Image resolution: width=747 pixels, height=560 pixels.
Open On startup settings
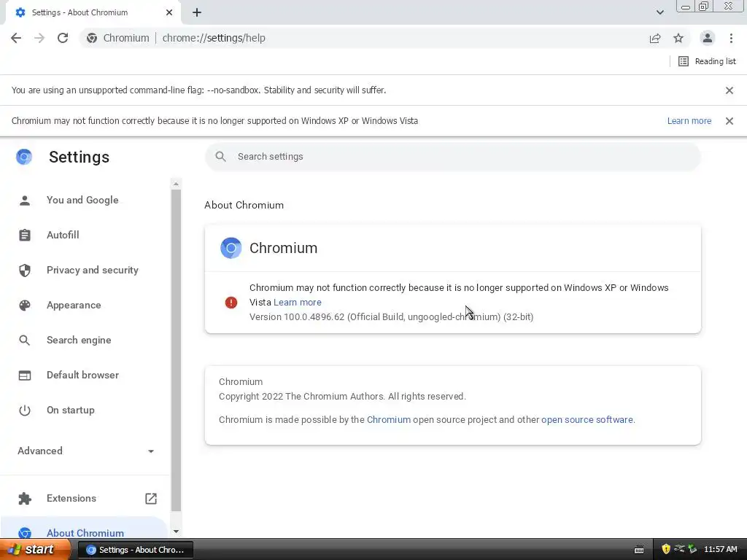coord(71,410)
